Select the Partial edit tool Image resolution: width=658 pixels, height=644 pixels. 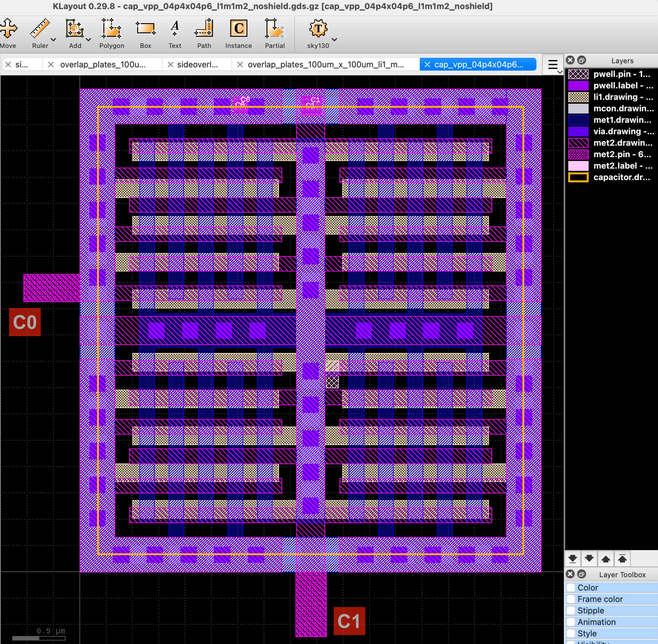pos(275,34)
